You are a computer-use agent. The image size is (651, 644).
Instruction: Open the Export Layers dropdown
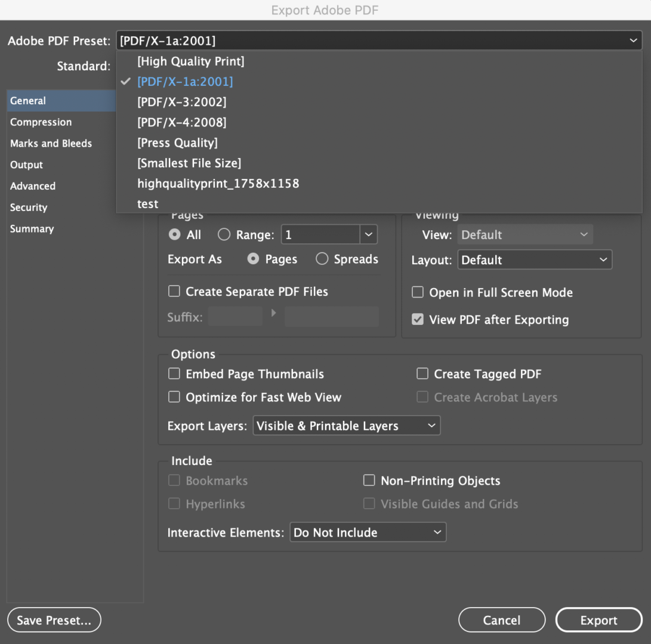(x=346, y=426)
